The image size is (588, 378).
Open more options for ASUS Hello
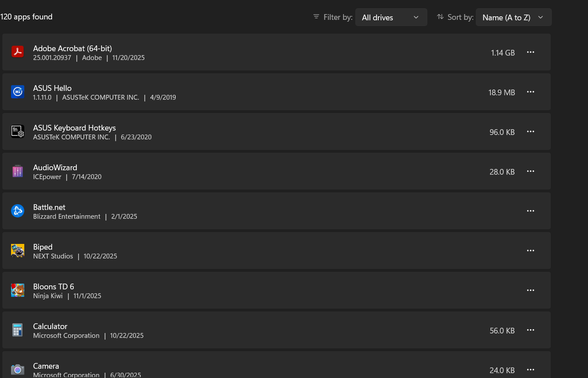point(531,92)
